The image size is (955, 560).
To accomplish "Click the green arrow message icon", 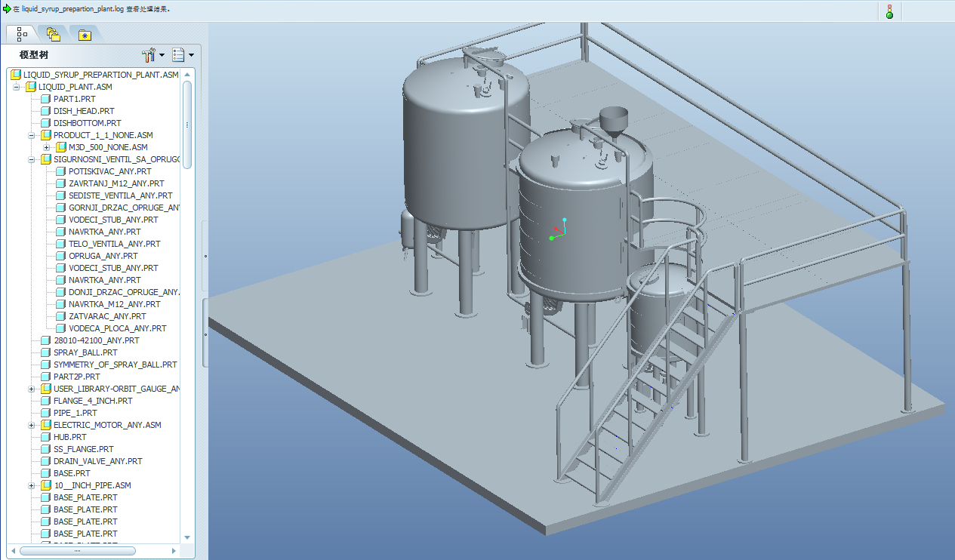I will click(x=7, y=10).
